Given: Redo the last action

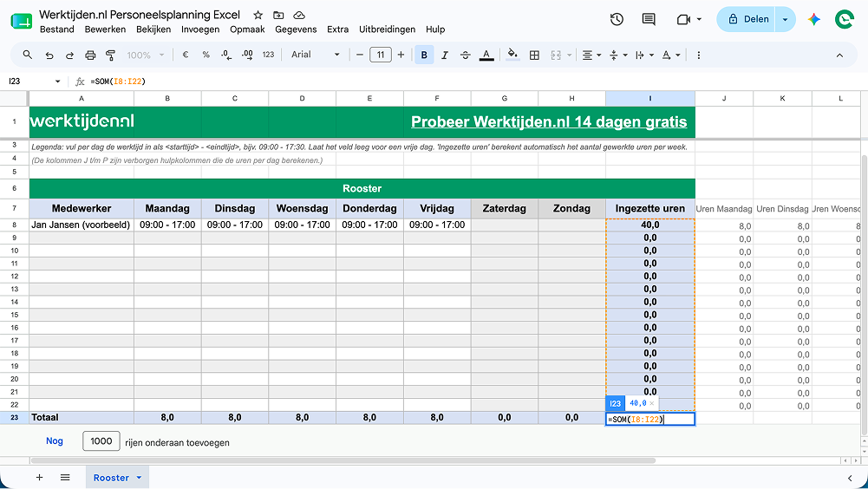Looking at the screenshot, I should pos(69,55).
